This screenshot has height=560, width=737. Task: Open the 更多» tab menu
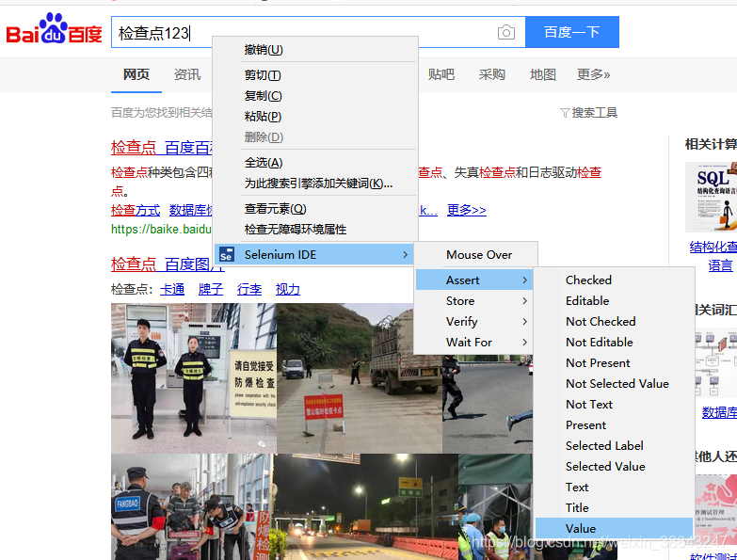(x=593, y=74)
